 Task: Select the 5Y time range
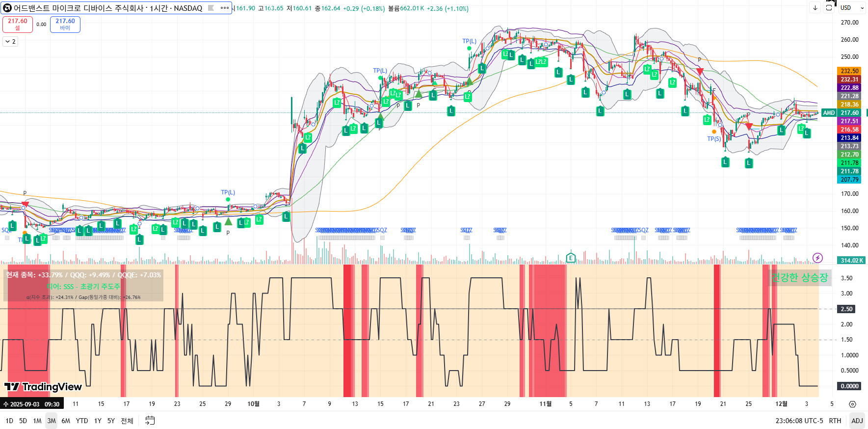tap(111, 421)
